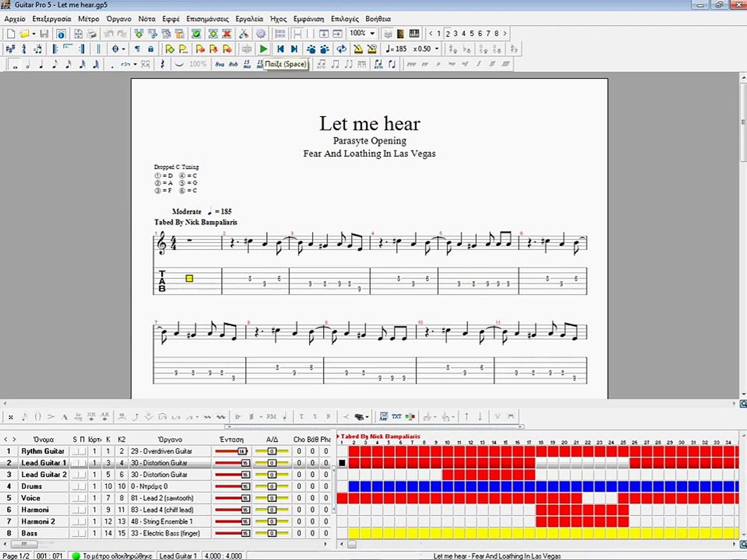
Task: Click the red X delete track icon
Action: (x=227, y=34)
